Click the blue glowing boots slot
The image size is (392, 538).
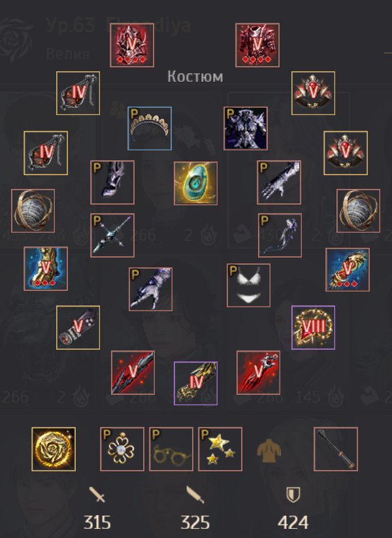tap(46, 269)
